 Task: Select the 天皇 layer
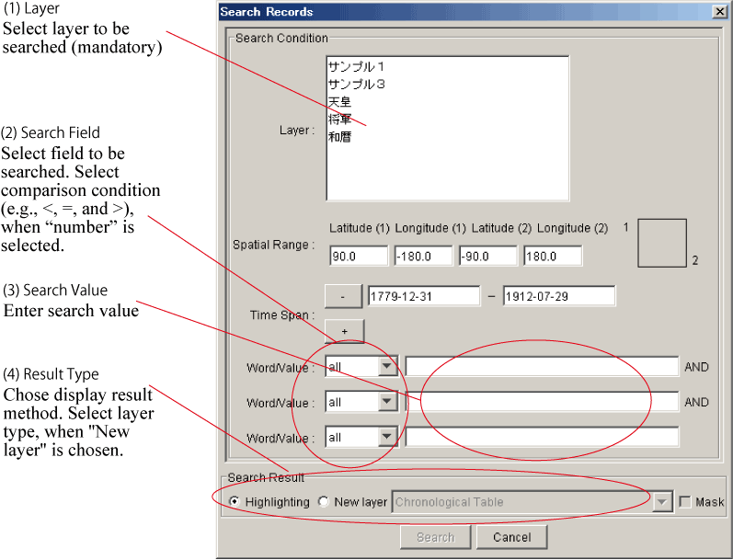click(339, 102)
